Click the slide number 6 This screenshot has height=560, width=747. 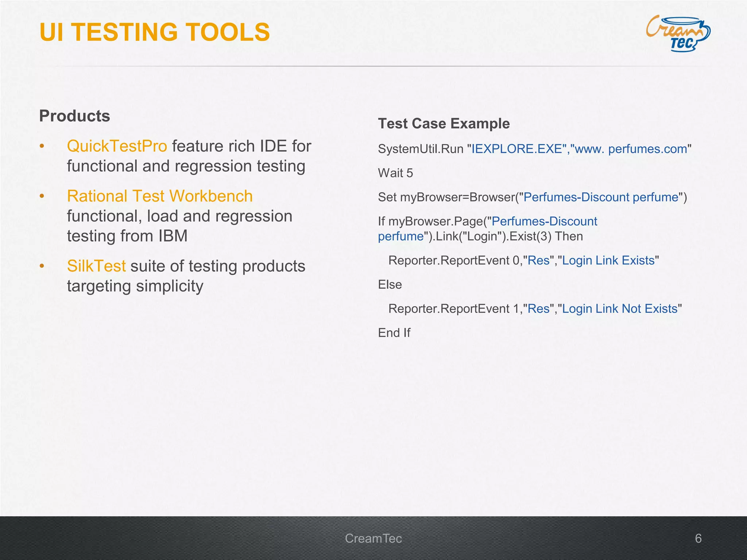pyautogui.click(x=698, y=538)
